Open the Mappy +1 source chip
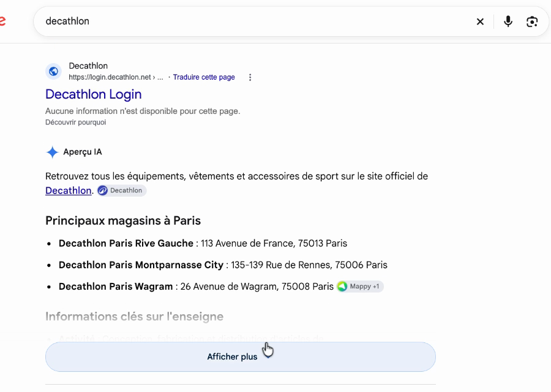The image size is (551, 392). (x=360, y=287)
